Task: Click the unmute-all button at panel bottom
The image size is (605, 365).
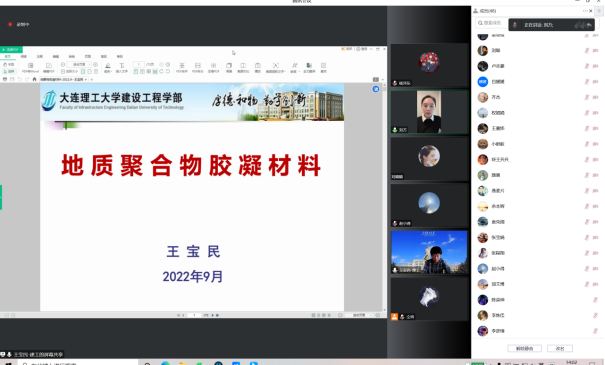Action: [x=524, y=348]
